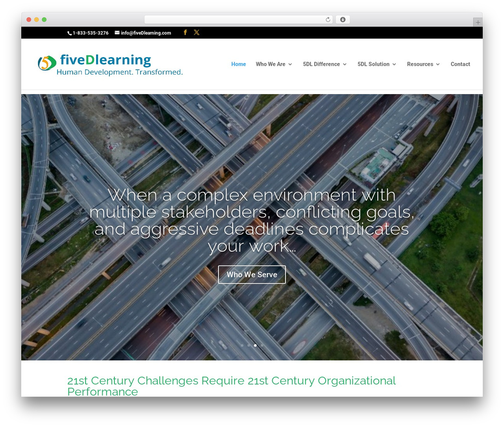Focus the browser address bar
Screen dimensions: 504x427
pos(238,19)
